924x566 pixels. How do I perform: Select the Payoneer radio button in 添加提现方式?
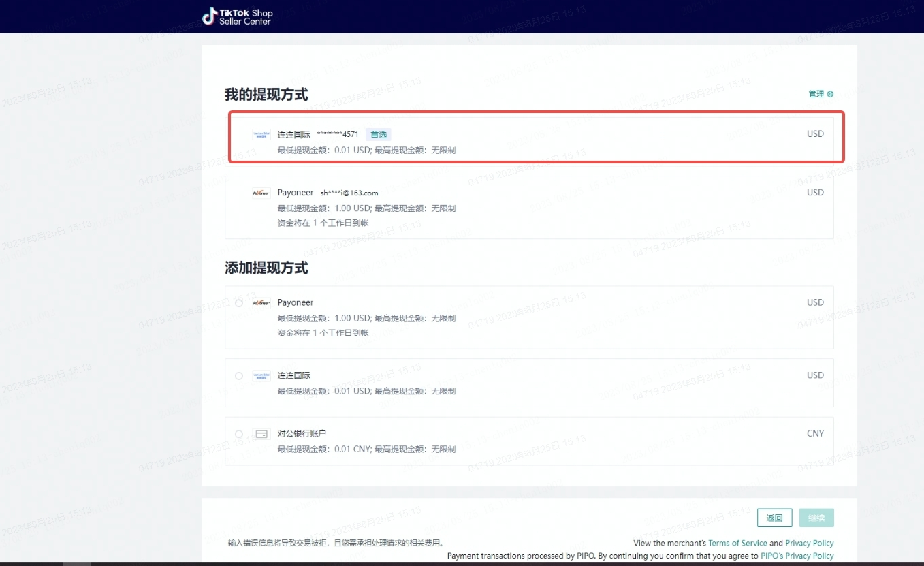coord(239,303)
